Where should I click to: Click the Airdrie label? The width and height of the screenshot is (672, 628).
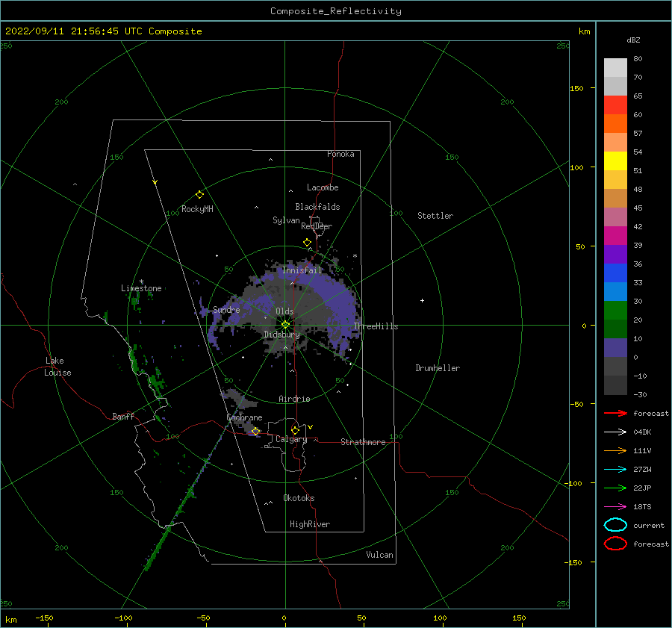(x=294, y=399)
